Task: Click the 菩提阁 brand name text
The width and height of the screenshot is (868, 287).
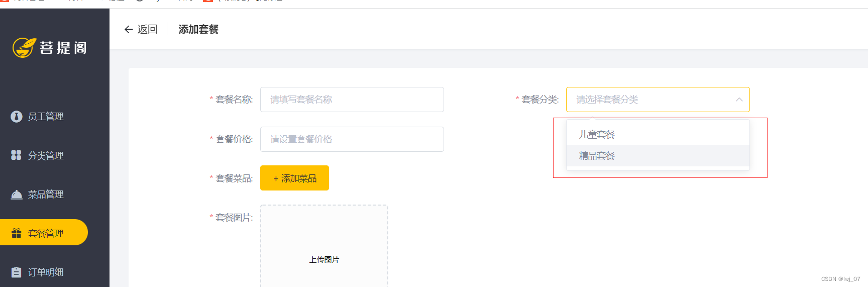Action: point(63,48)
